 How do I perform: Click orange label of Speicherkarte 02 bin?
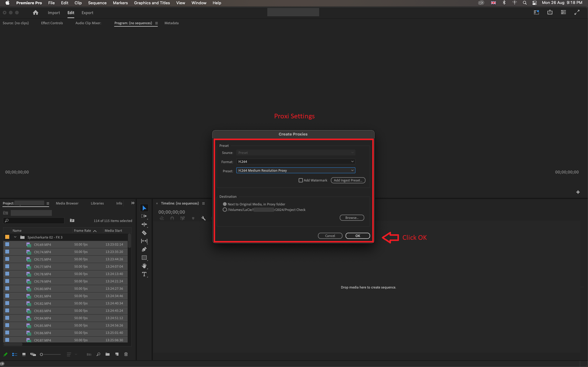pyautogui.click(x=7, y=237)
